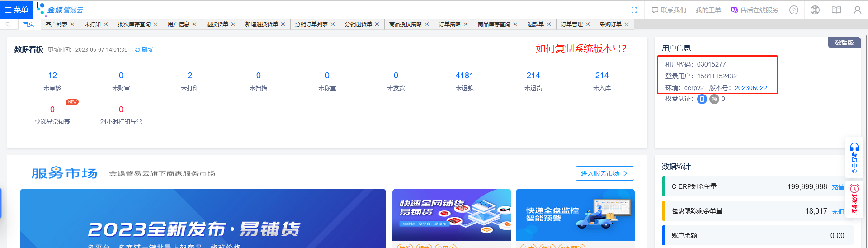The image size is (868, 248).
Task: Refresh the dashboard with 刷新
Action: click(144, 50)
